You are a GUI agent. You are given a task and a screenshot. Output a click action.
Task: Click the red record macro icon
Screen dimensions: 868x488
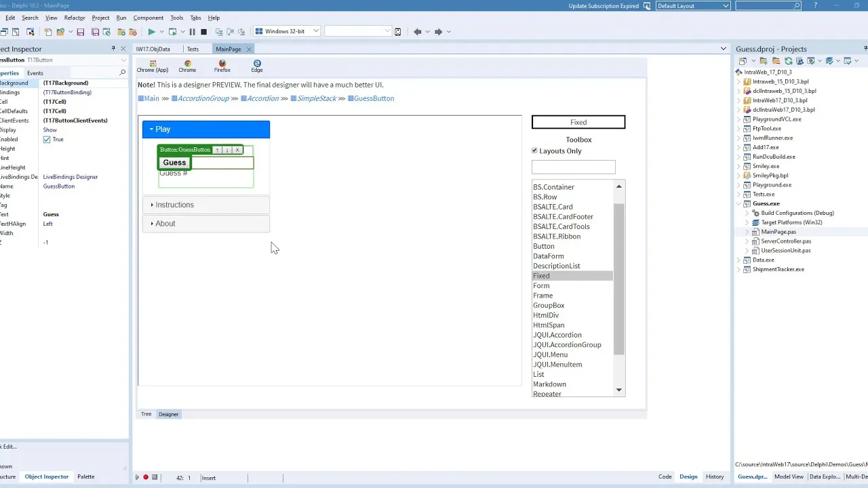pos(146,477)
